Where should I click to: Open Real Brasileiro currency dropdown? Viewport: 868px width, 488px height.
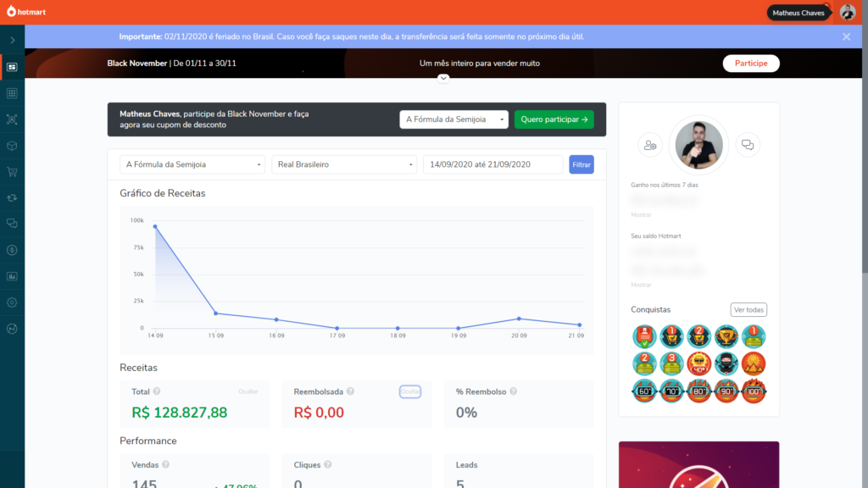[x=344, y=164]
